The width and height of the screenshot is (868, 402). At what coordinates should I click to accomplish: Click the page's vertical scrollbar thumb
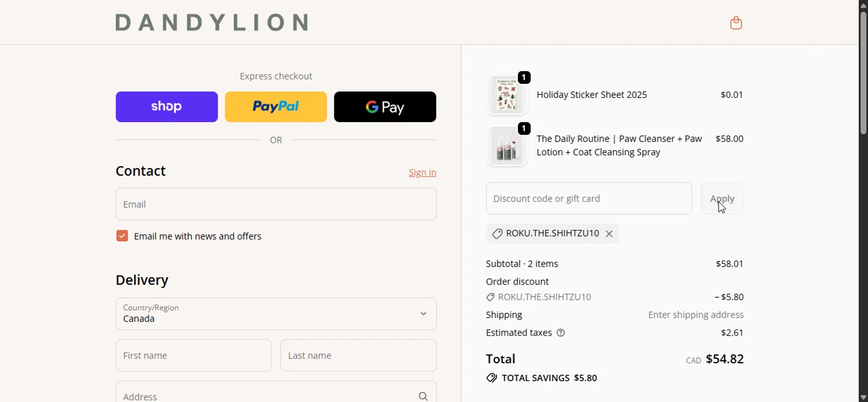click(863, 72)
